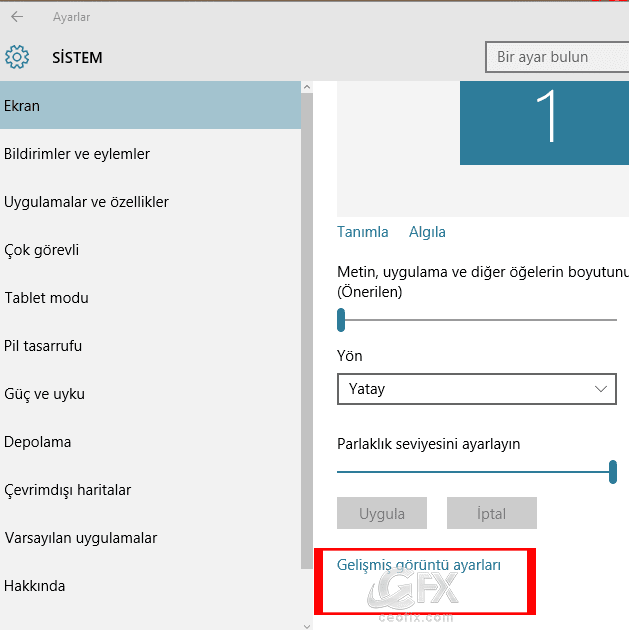Viewport: 629px width, 630px height.
Task: Select Ekran in the sidebar
Action: [150, 105]
